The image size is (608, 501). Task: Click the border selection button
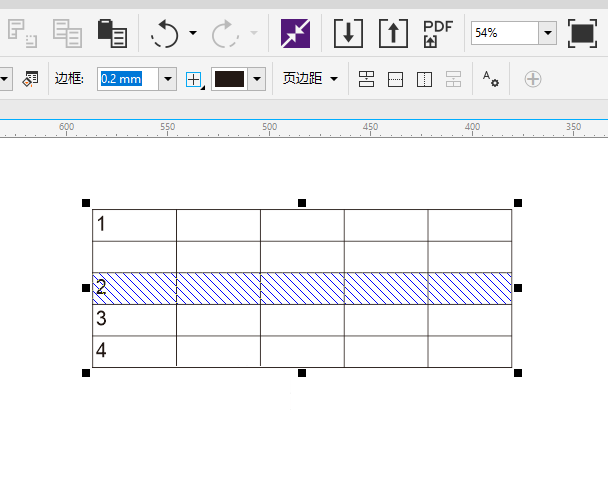coord(194,79)
